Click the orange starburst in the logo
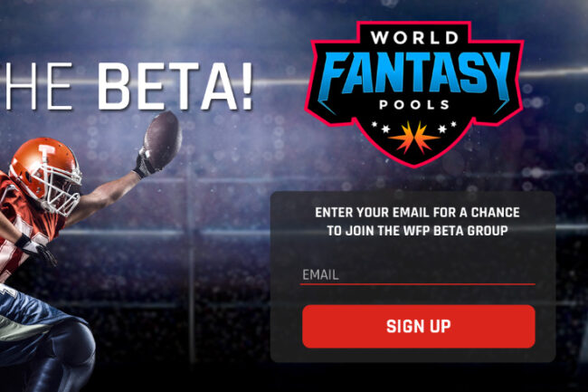The image size is (588, 392). (x=414, y=138)
